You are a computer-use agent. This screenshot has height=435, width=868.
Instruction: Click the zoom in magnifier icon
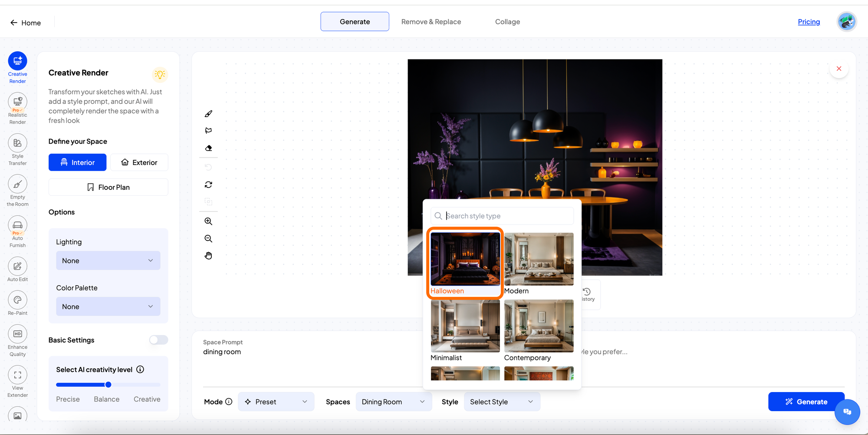click(208, 221)
